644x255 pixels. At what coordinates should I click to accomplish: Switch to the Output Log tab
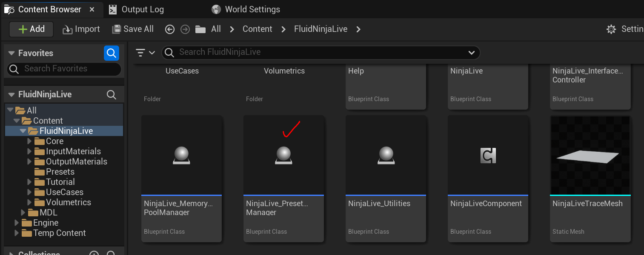(136, 9)
